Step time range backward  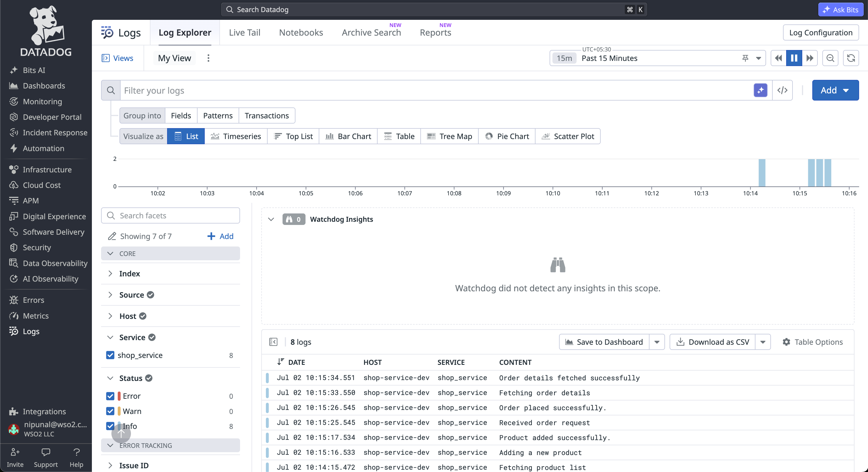pyautogui.click(x=778, y=58)
